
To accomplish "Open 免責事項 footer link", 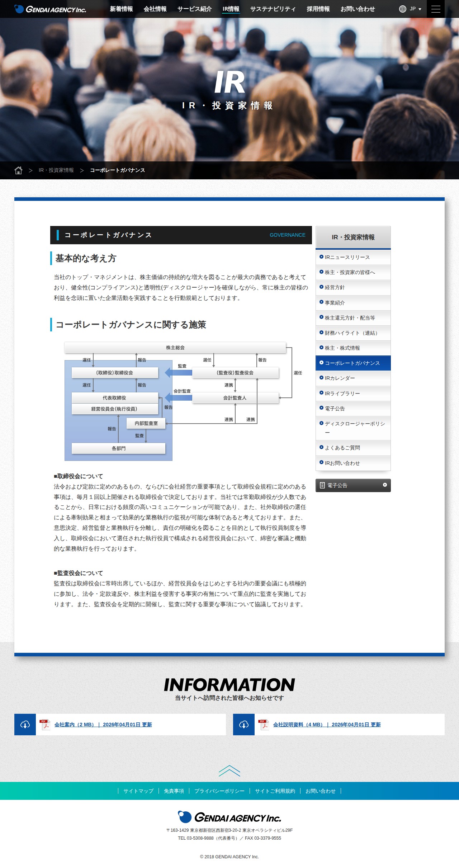I will (x=174, y=791).
